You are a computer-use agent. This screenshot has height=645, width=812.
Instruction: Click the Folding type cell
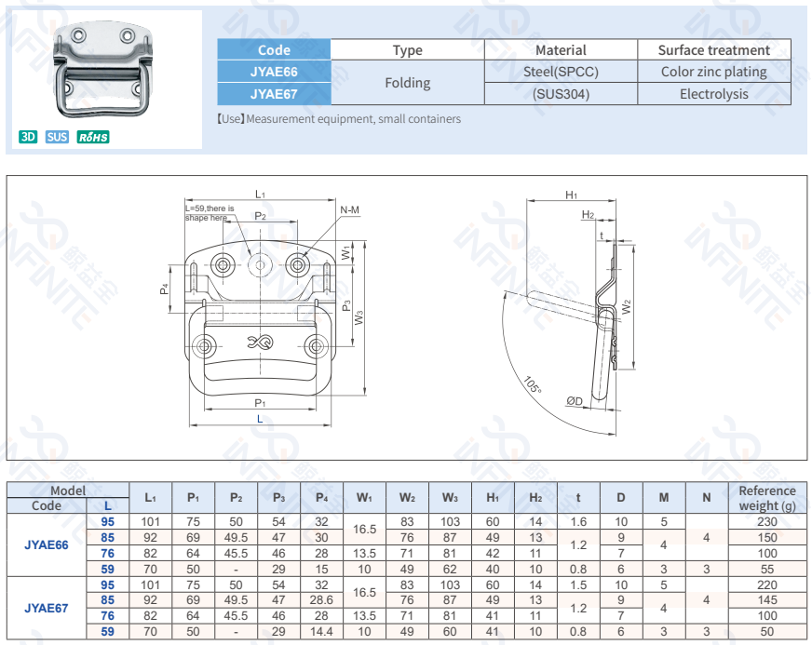tap(407, 83)
